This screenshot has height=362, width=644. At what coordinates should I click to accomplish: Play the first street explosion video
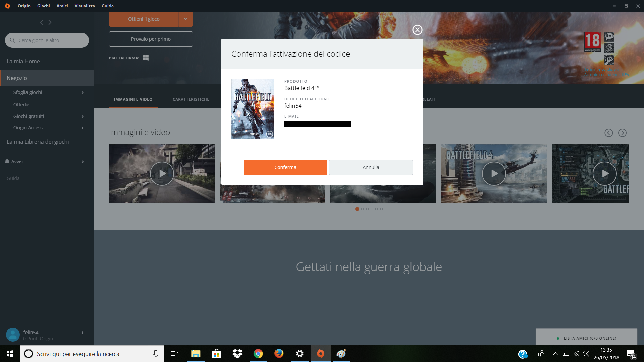click(x=162, y=174)
